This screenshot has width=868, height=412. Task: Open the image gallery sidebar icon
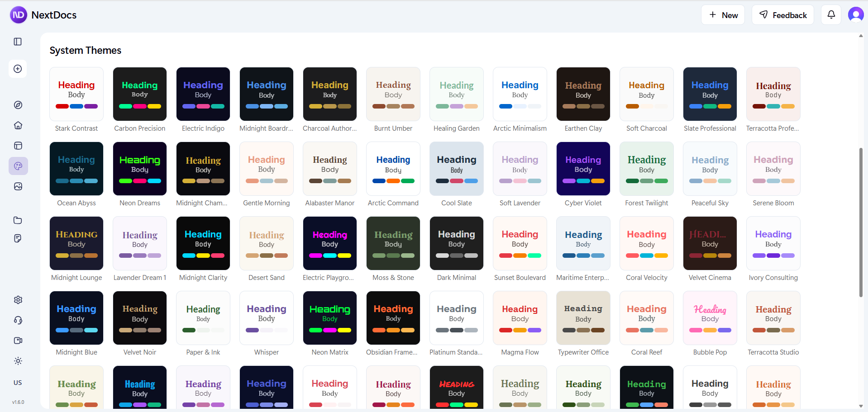click(18, 186)
